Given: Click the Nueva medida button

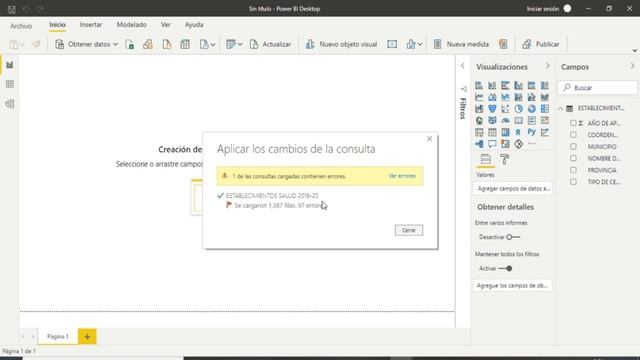Looking at the screenshot, I should coord(461,44).
